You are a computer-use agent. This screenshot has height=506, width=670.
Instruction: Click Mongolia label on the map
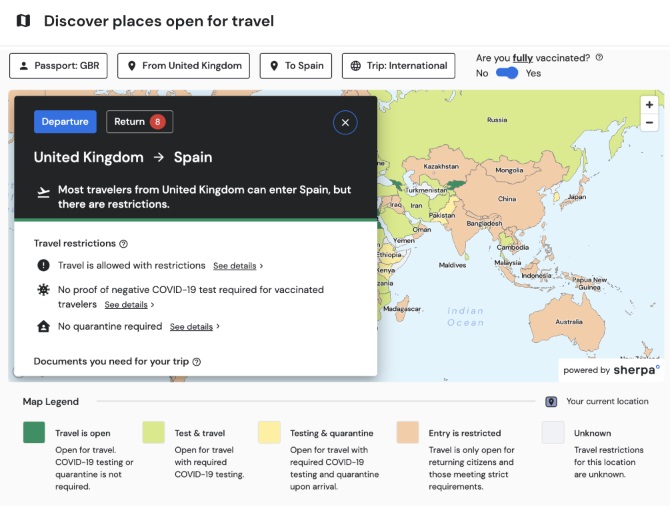[x=509, y=170]
